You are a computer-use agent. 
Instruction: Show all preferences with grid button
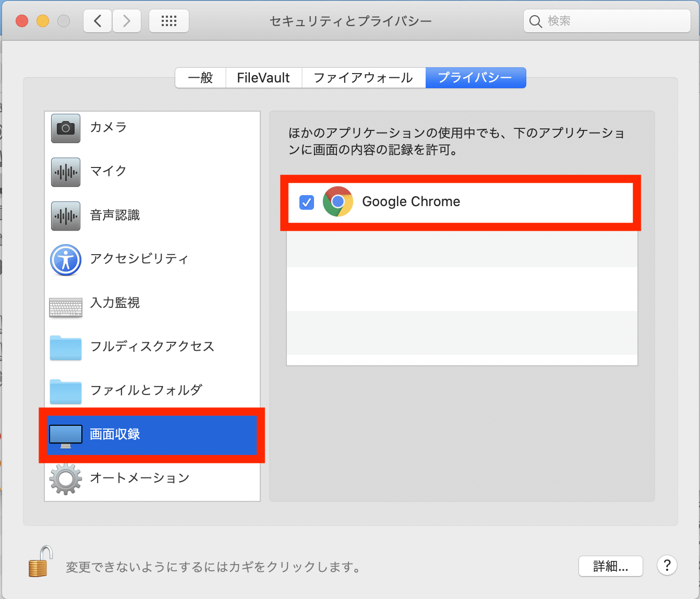coord(169,21)
